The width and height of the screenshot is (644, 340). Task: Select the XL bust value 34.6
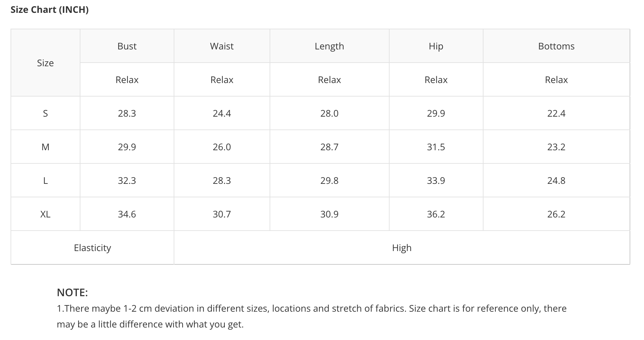click(x=127, y=214)
